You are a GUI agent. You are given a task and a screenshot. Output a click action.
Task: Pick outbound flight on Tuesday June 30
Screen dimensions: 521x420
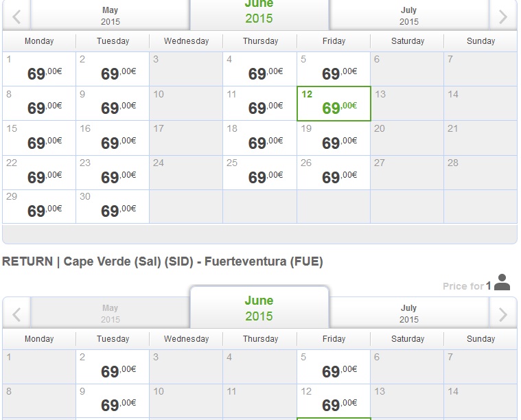coord(113,207)
